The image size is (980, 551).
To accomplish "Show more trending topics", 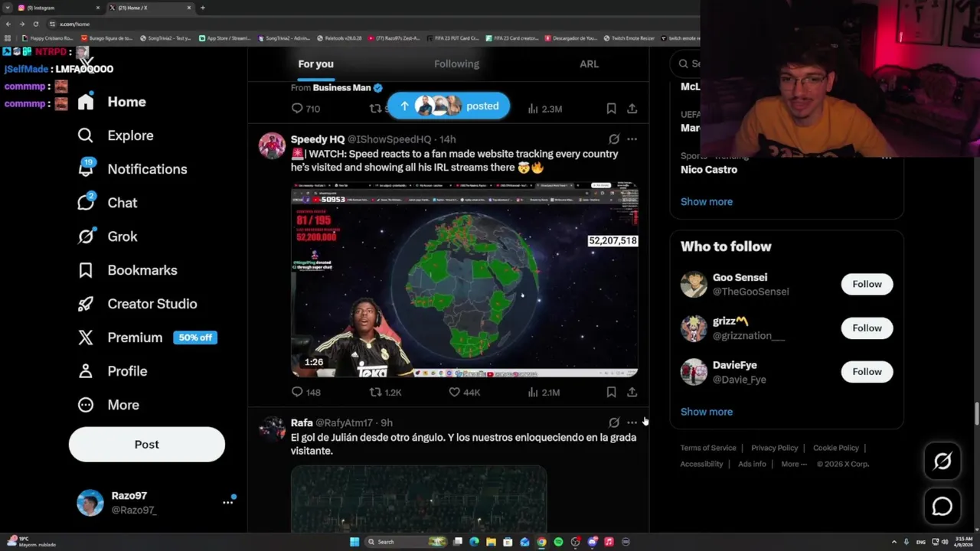I will click(x=707, y=201).
